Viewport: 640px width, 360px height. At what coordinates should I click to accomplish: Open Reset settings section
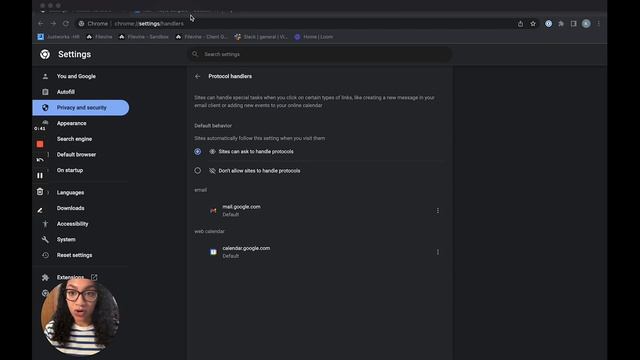tap(74, 255)
